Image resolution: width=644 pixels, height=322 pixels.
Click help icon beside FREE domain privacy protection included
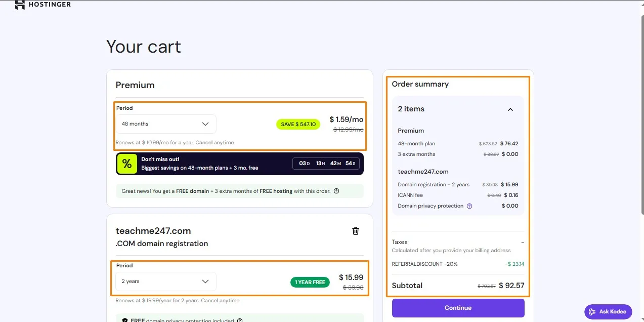pyautogui.click(x=239, y=320)
